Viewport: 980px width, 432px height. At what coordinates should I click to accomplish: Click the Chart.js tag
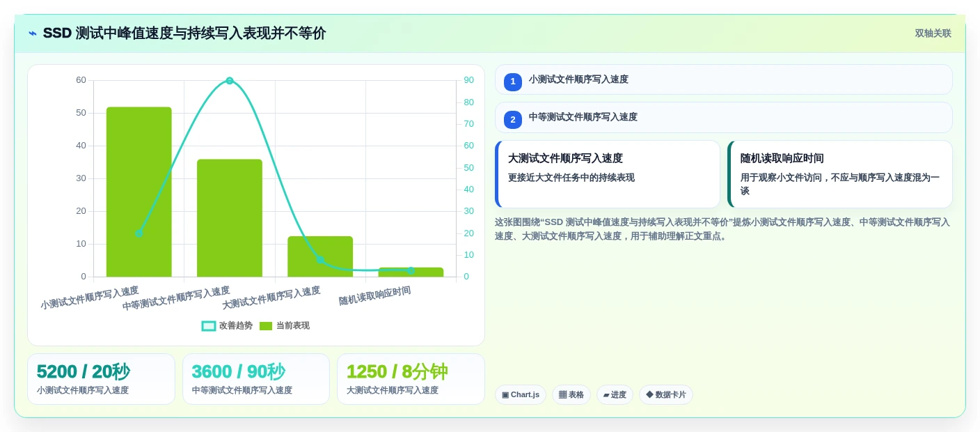click(521, 394)
